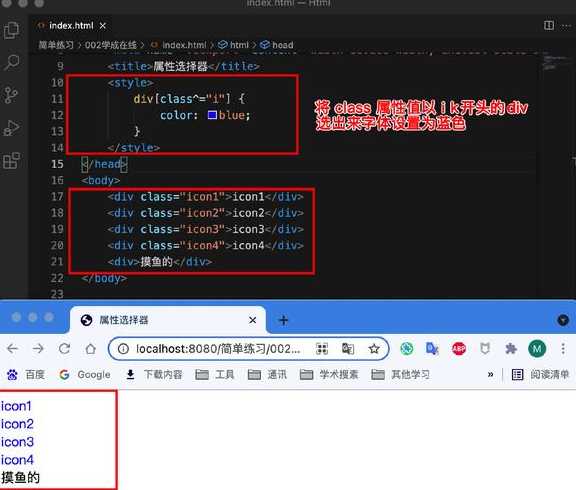Screen dimensions: 576x490
Task: Click the html breadcrumb symbol
Action: [234, 45]
